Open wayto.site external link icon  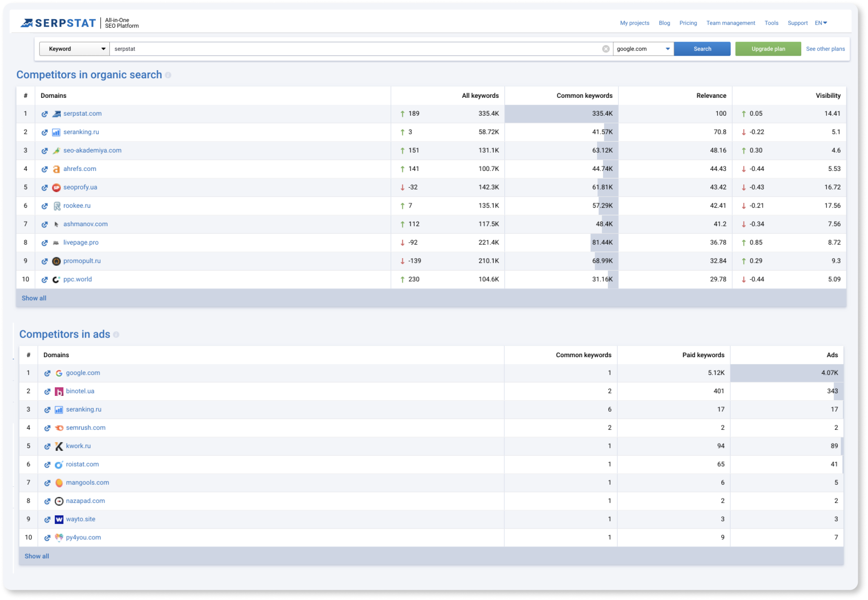click(47, 519)
